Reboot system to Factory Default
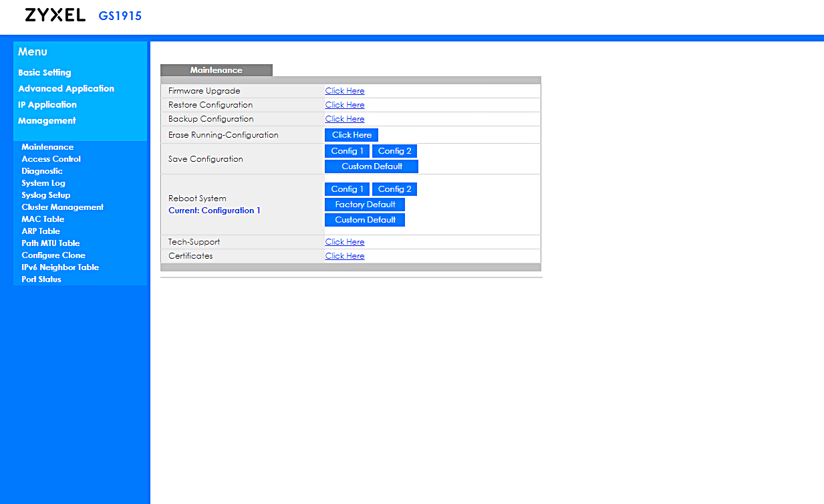The width and height of the screenshot is (824, 504). tap(365, 205)
